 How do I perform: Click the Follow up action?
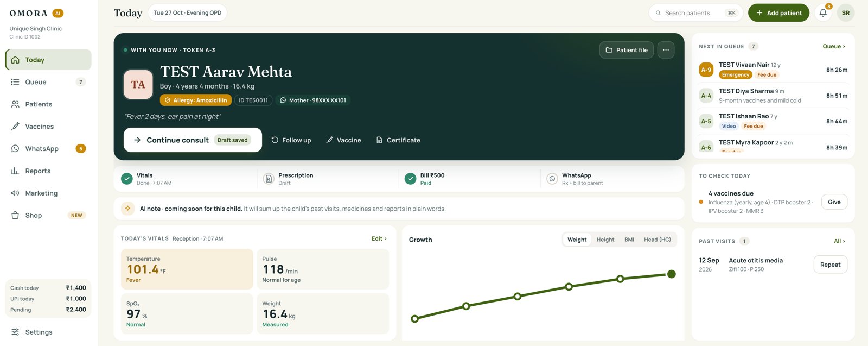[291, 140]
